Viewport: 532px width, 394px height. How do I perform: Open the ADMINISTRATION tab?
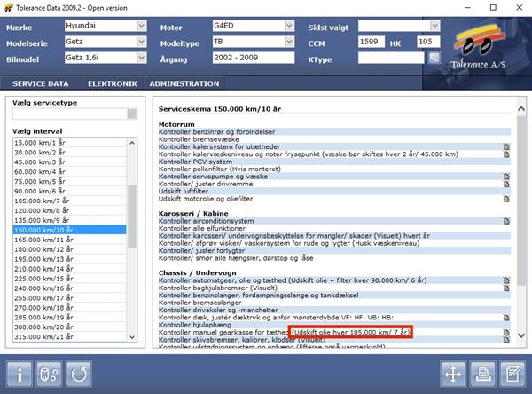click(x=184, y=83)
